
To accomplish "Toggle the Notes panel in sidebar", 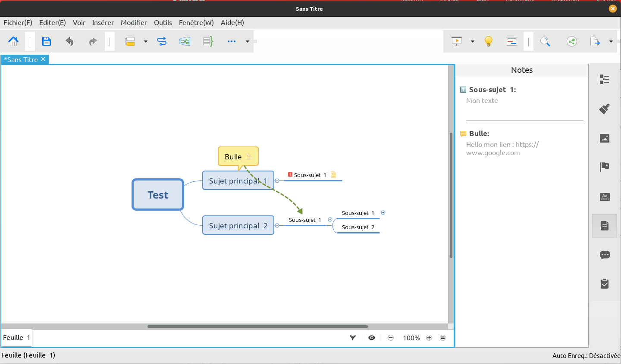I will pos(605,226).
